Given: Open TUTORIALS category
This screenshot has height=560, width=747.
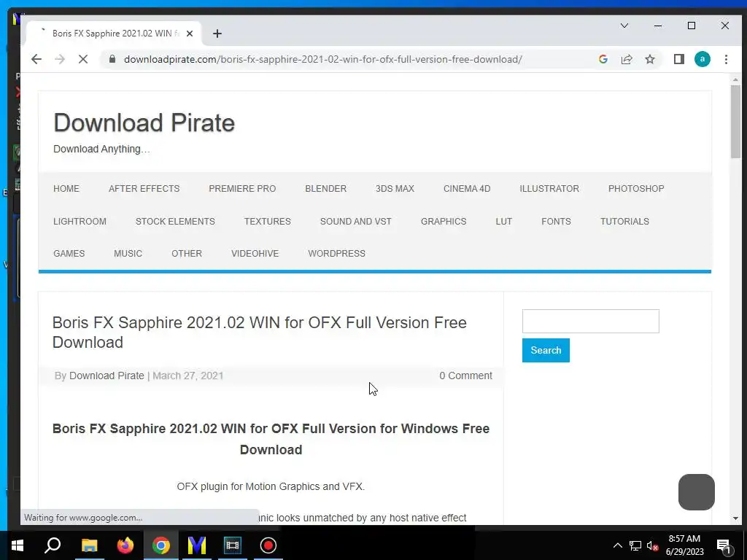Looking at the screenshot, I should 624,222.
